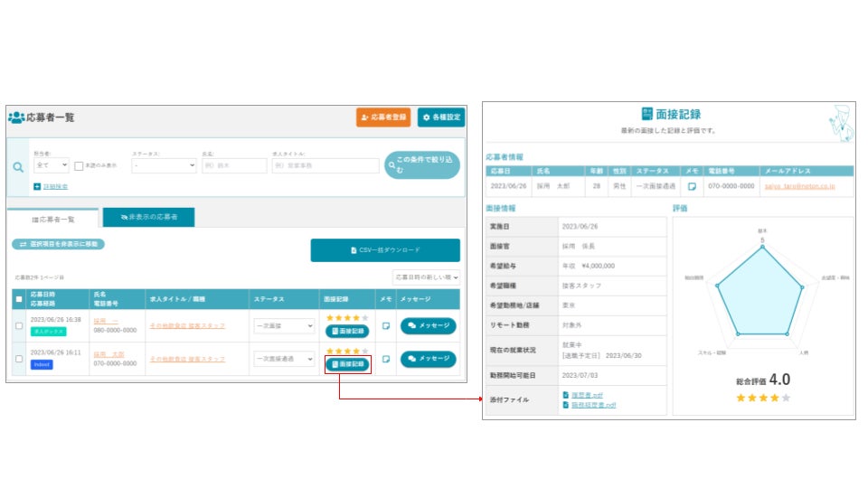Expand the ステータス filter dropdown

click(164, 164)
